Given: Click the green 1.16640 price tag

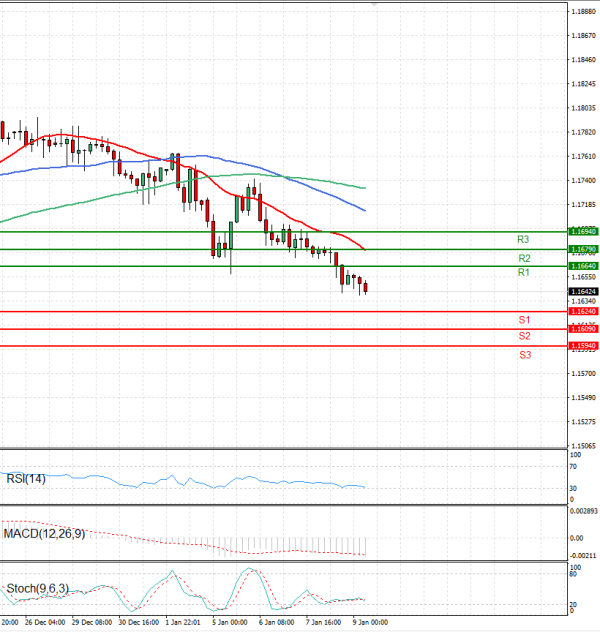Looking at the screenshot, I should click(583, 266).
